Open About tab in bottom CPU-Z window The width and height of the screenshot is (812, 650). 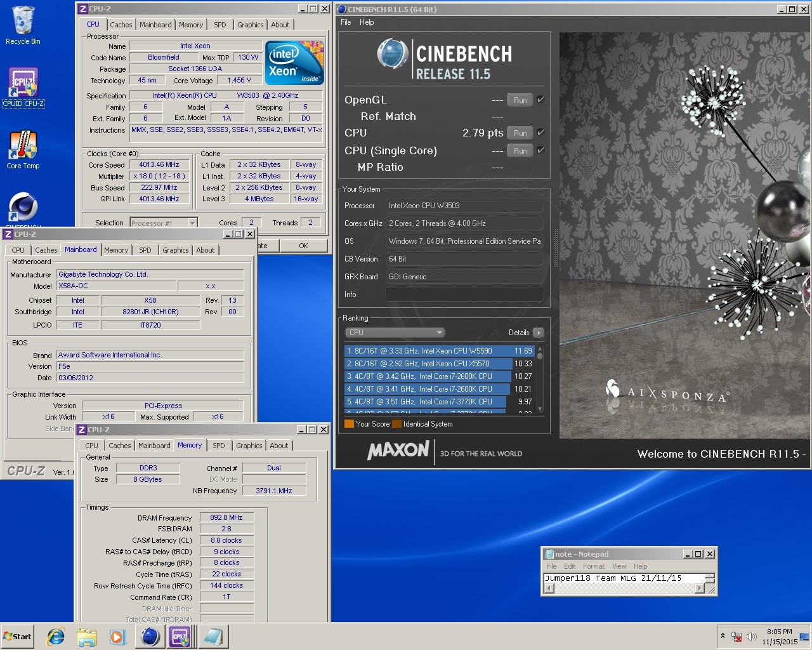click(x=278, y=446)
